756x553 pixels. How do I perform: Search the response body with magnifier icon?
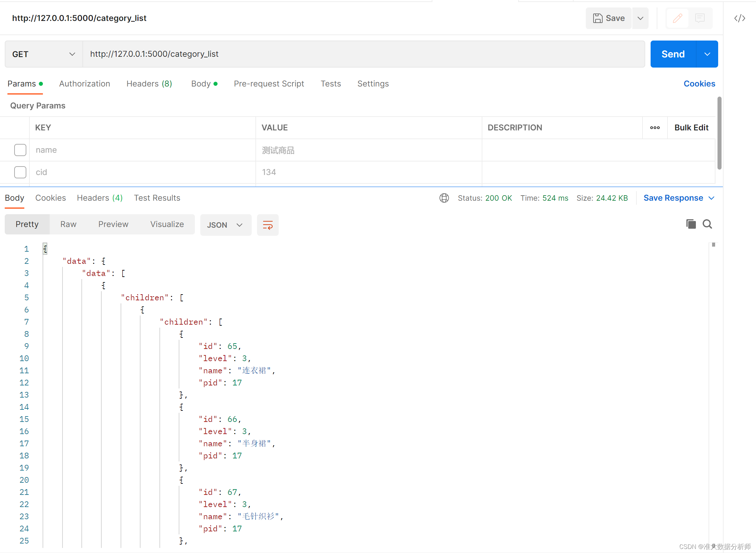pyautogui.click(x=707, y=224)
